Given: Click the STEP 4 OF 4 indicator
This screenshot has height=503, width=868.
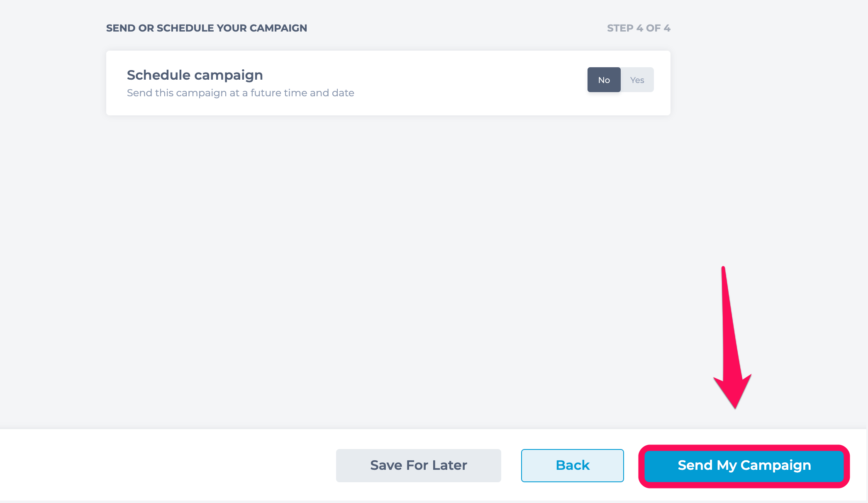Looking at the screenshot, I should (639, 28).
